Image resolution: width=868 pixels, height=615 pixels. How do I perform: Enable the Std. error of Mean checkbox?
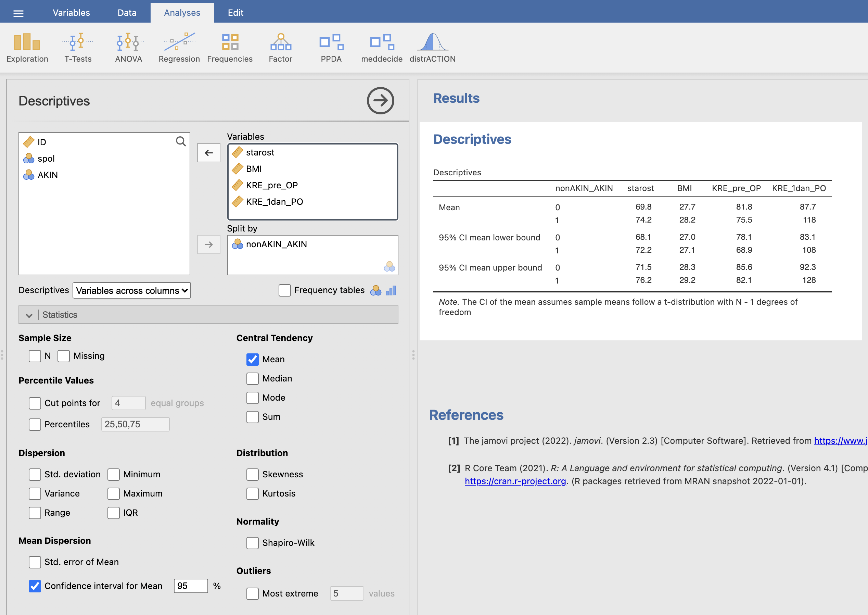tap(35, 562)
